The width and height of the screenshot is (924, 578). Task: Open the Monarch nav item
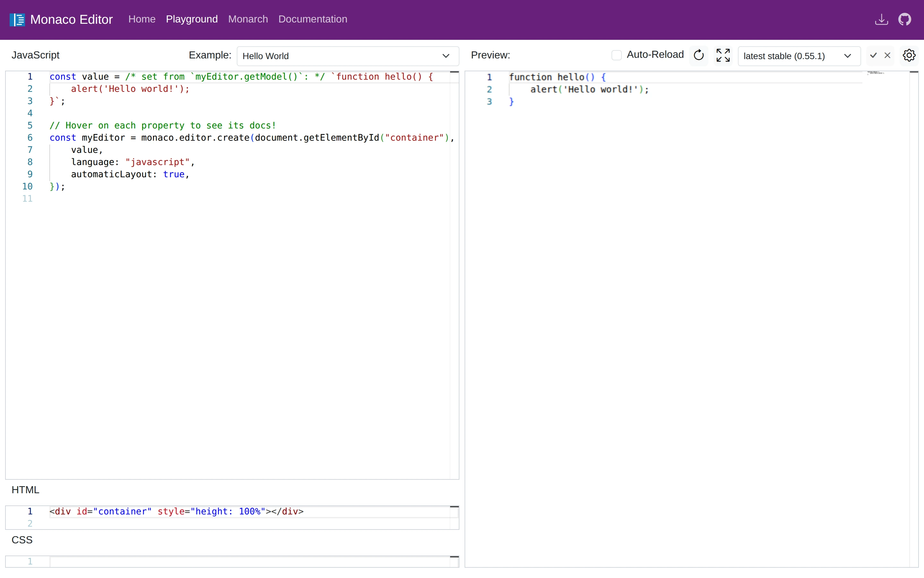(248, 19)
